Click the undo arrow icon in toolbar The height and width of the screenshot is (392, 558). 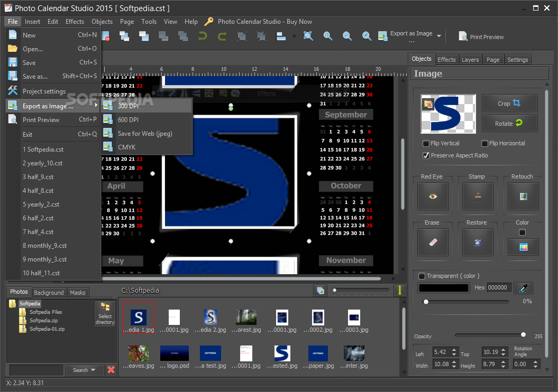click(203, 36)
